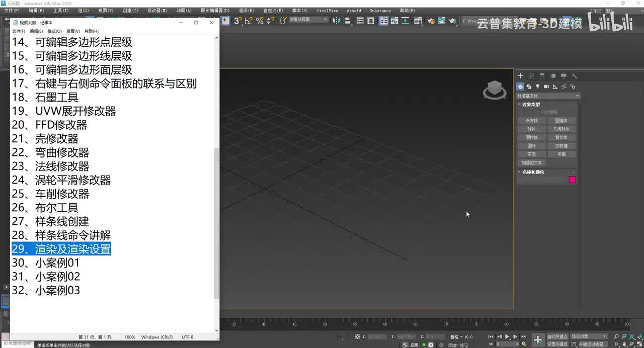
Task: Click the line 26、布尔工具 in Notepad
Action: tap(45, 208)
